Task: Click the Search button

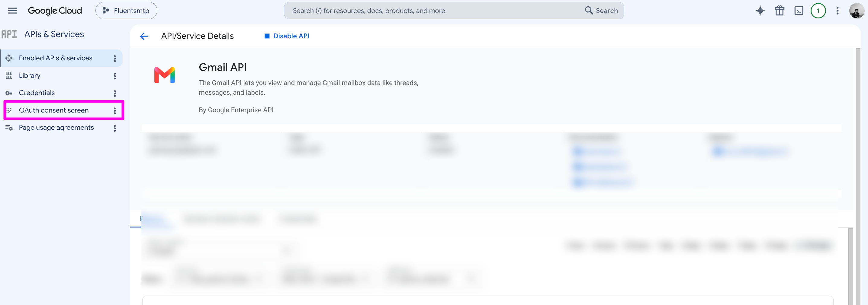Action: tap(601, 11)
